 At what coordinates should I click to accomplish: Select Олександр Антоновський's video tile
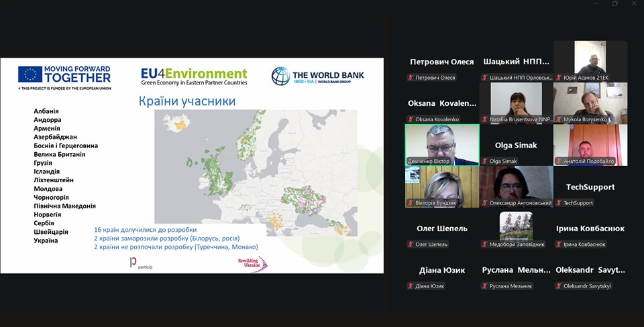tap(516, 184)
